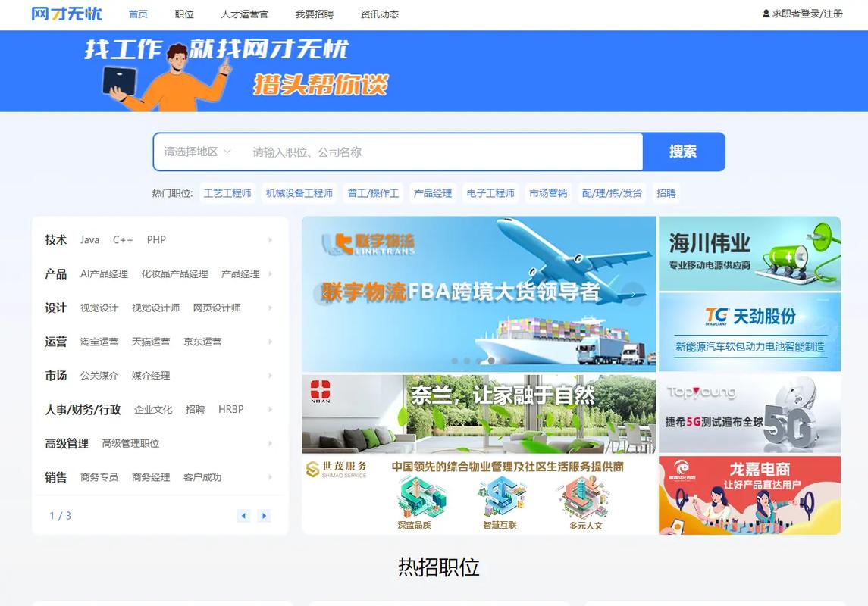Viewport: 868px width, 606px height.
Task: Expand the 设计 category row arrow
Action: [270, 308]
